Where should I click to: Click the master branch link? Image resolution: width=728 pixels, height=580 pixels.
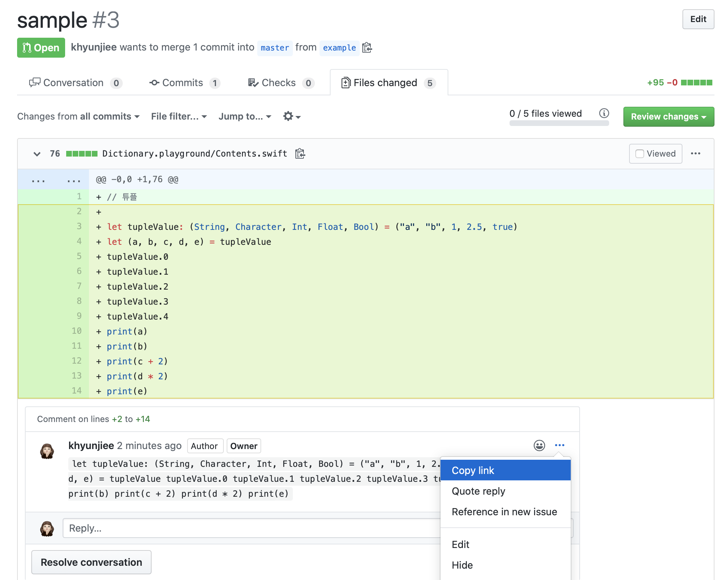pyautogui.click(x=275, y=48)
